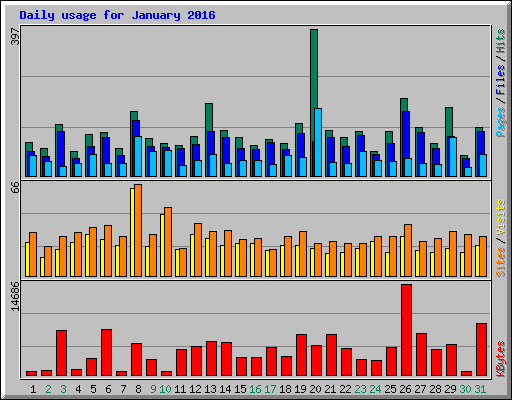Click the light blue pages bar for day 29
This screenshot has height=400, width=512.
coord(453,157)
